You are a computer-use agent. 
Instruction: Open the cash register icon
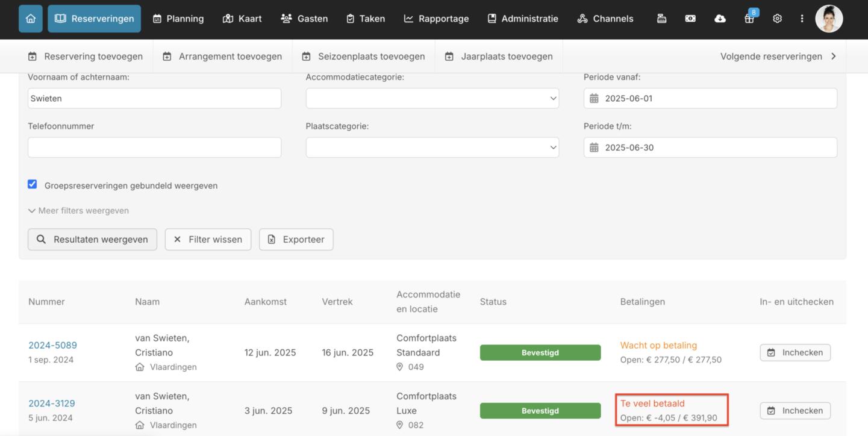[x=661, y=19]
